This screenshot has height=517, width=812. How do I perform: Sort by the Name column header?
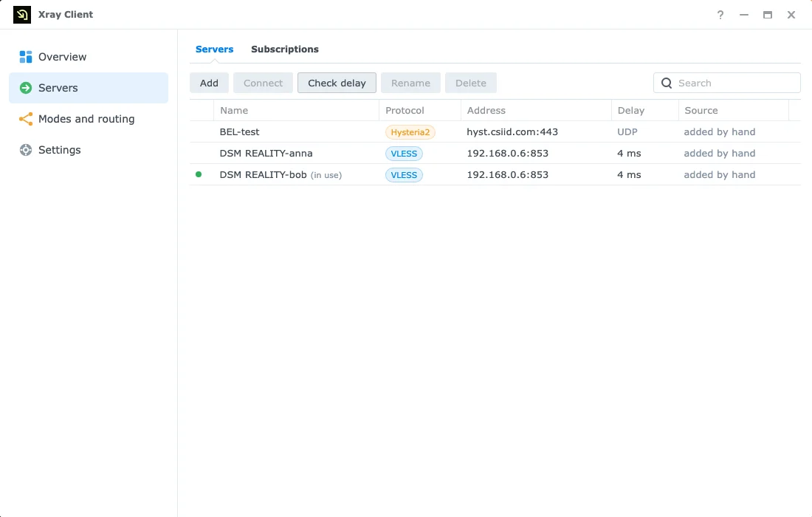[x=296, y=110]
